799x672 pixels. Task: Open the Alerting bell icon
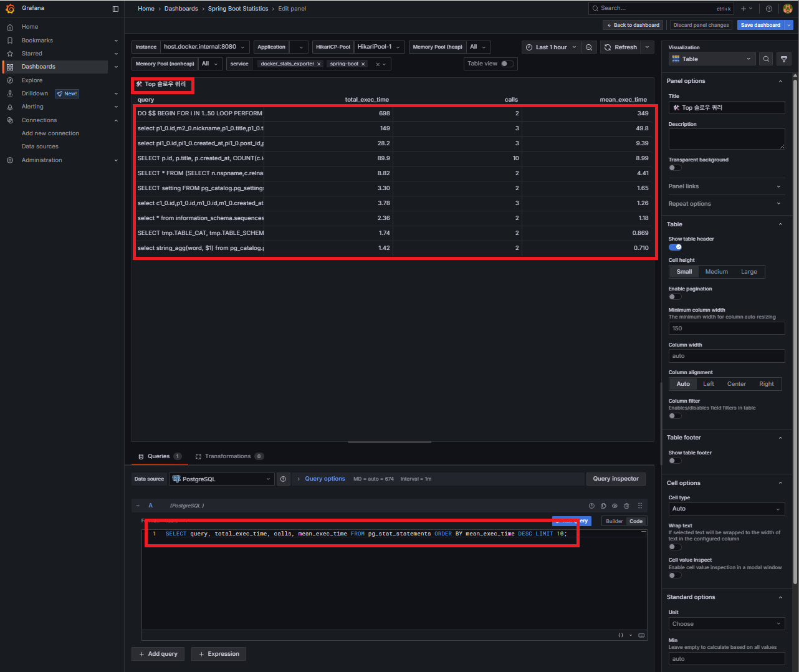pyautogui.click(x=10, y=107)
